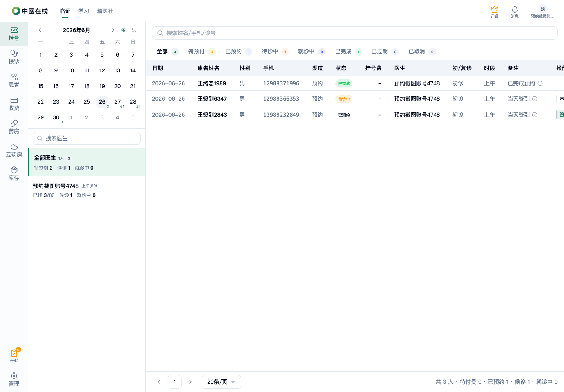Open the 20条/页 page size dropdown

222,382
